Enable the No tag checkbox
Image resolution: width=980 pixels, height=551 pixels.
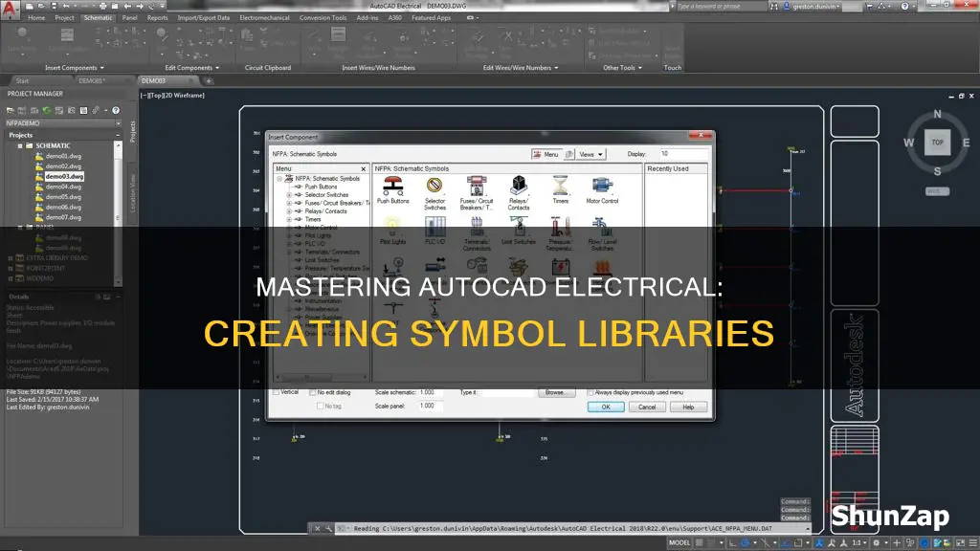point(320,406)
